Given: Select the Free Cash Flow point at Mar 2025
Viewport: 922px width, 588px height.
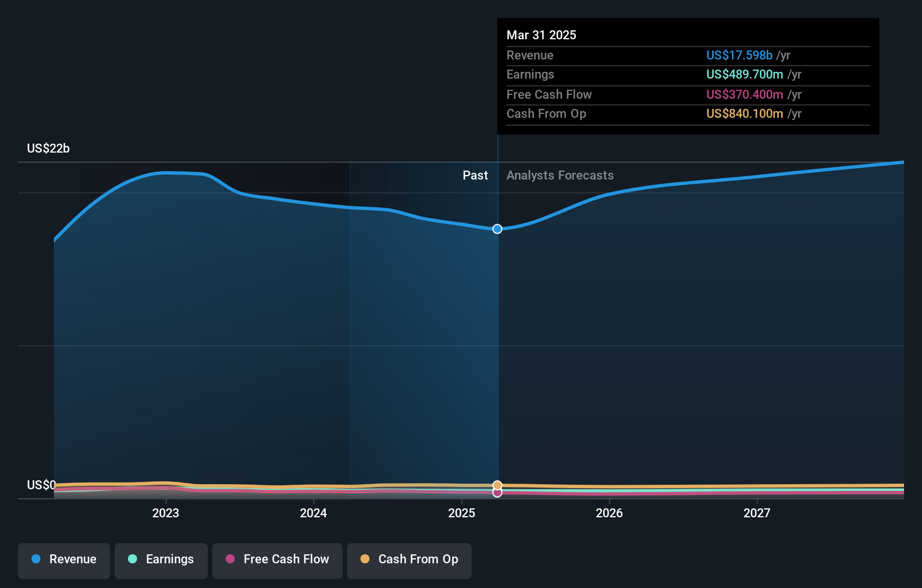Looking at the screenshot, I should tap(497, 493).
